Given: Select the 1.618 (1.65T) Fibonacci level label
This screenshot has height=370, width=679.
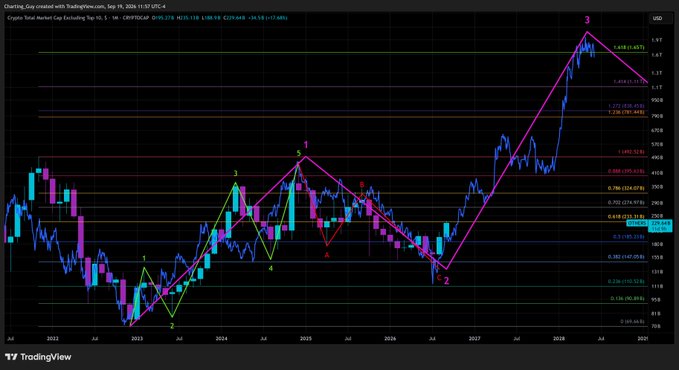Looking at the screenshot, I should pos(628,48).
